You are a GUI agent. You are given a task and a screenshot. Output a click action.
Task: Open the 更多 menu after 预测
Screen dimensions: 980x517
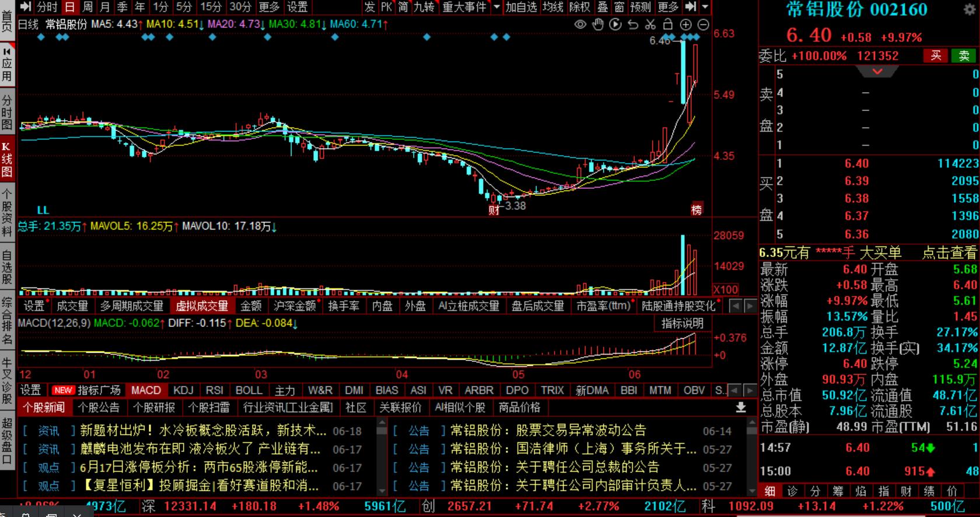668,7
